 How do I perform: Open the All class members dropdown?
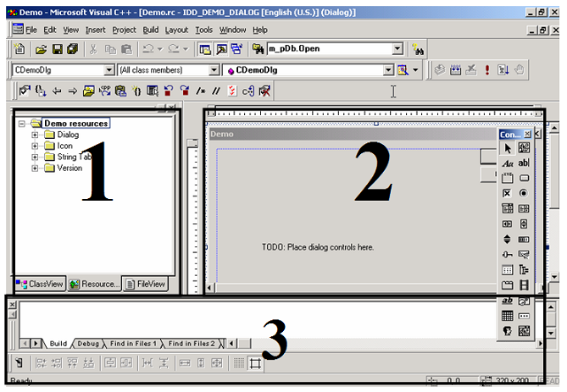coord(214,70)
